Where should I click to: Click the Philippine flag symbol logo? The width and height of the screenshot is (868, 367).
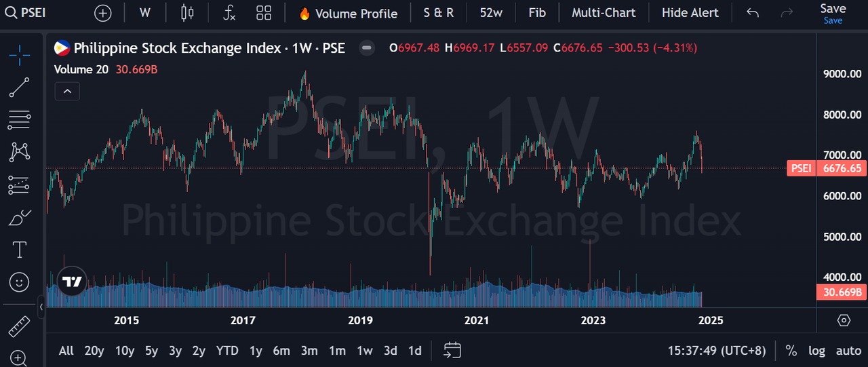point(61,48)
